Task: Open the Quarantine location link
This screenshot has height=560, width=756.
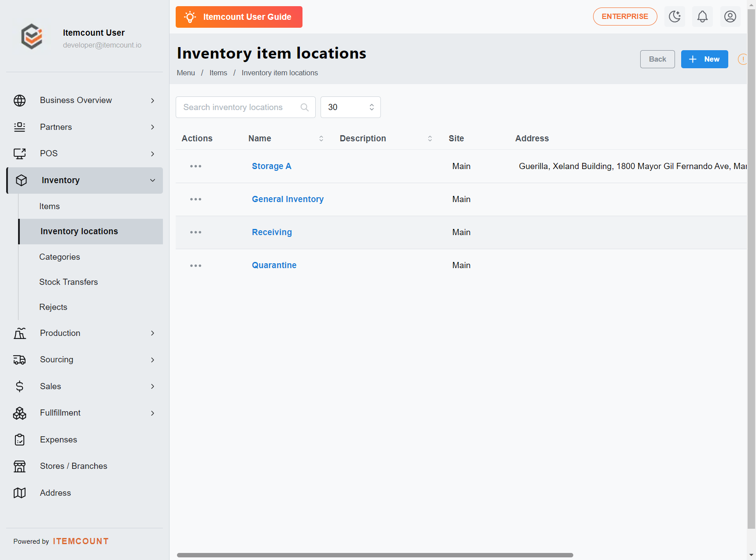Action: pos(274,265)
